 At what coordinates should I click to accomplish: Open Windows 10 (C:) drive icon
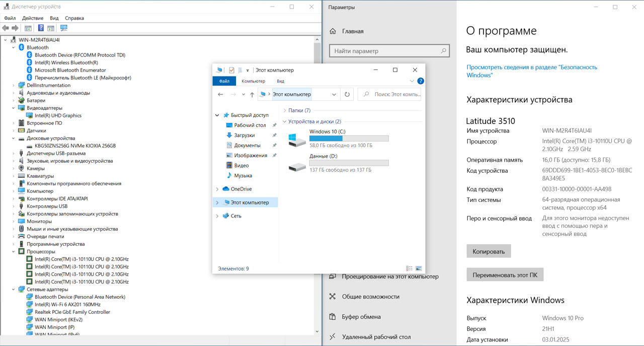pyautogui.click(x=297, y=140)
